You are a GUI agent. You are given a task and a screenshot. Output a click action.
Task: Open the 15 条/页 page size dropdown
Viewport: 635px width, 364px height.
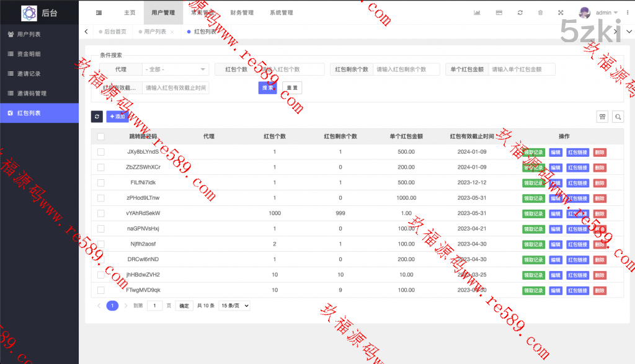[234, 306]
